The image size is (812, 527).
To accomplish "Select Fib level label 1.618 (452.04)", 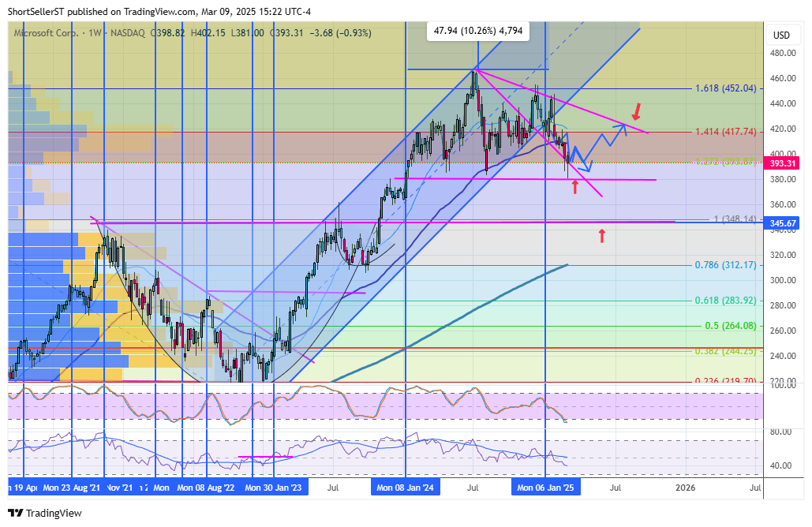I will click(725, 88).
